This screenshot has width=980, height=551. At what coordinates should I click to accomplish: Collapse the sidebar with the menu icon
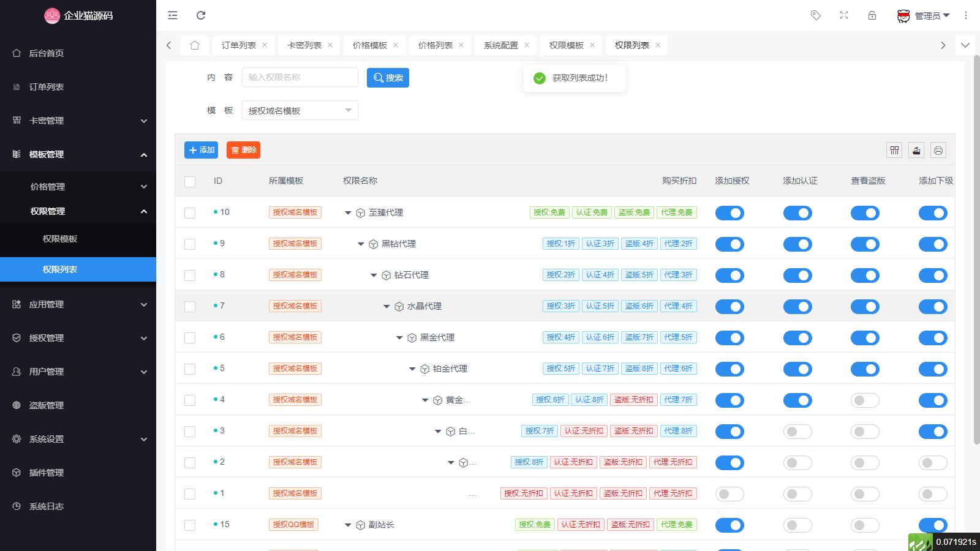point(173,15)
